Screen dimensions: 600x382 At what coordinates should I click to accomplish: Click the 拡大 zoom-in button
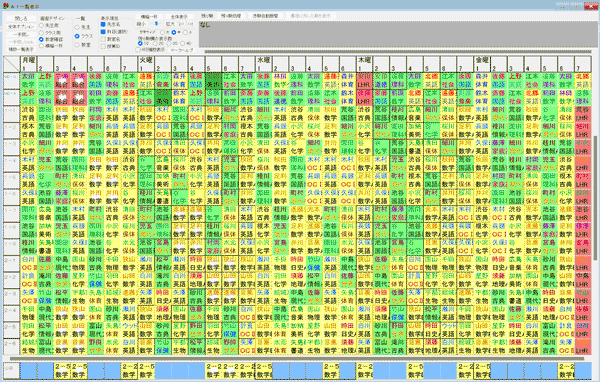[170, 24]
